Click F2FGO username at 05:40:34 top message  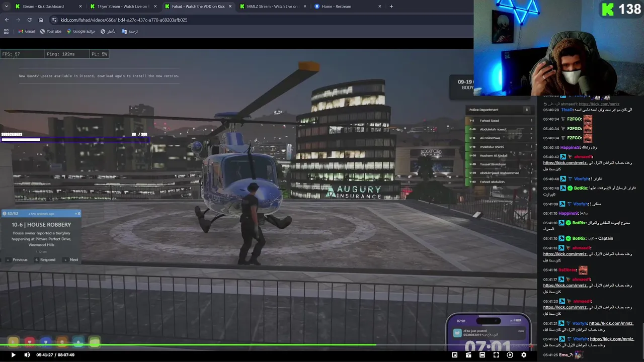coord(574,119)
